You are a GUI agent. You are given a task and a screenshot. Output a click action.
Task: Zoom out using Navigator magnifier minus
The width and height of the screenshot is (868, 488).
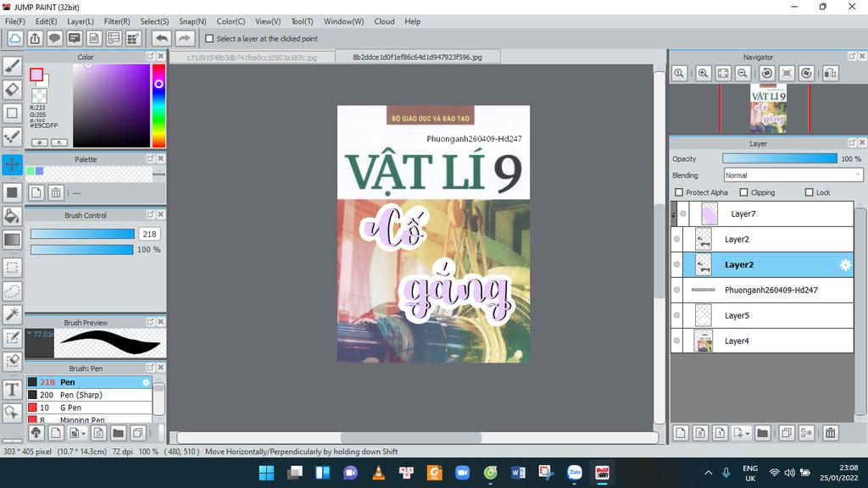tap(743, 73)
